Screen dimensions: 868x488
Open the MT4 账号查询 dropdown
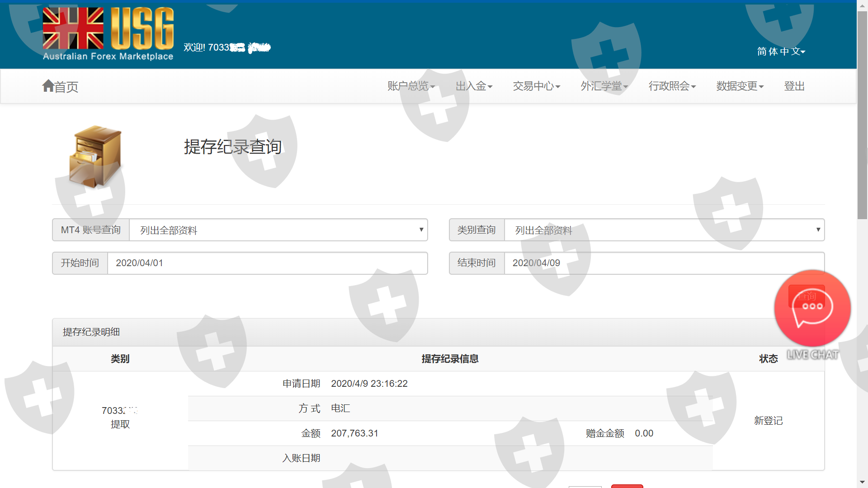[x=278, y=230]
